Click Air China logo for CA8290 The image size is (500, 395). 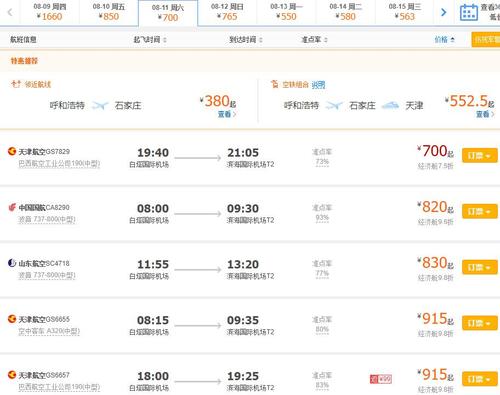tap(12, 207)
